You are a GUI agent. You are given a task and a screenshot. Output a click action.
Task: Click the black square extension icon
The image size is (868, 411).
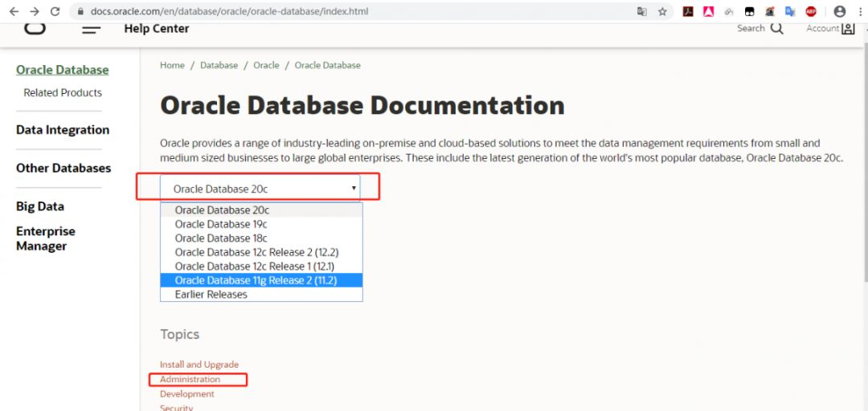click(x=749, y=11)
